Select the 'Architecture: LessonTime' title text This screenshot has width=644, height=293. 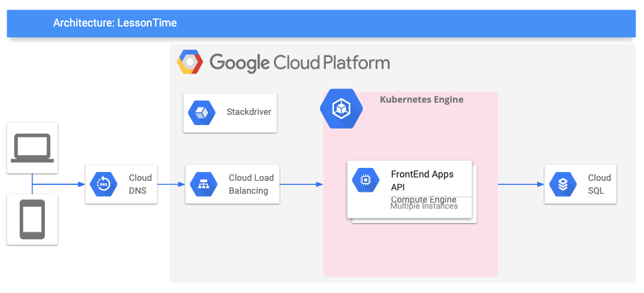click(x=115, y=23)
